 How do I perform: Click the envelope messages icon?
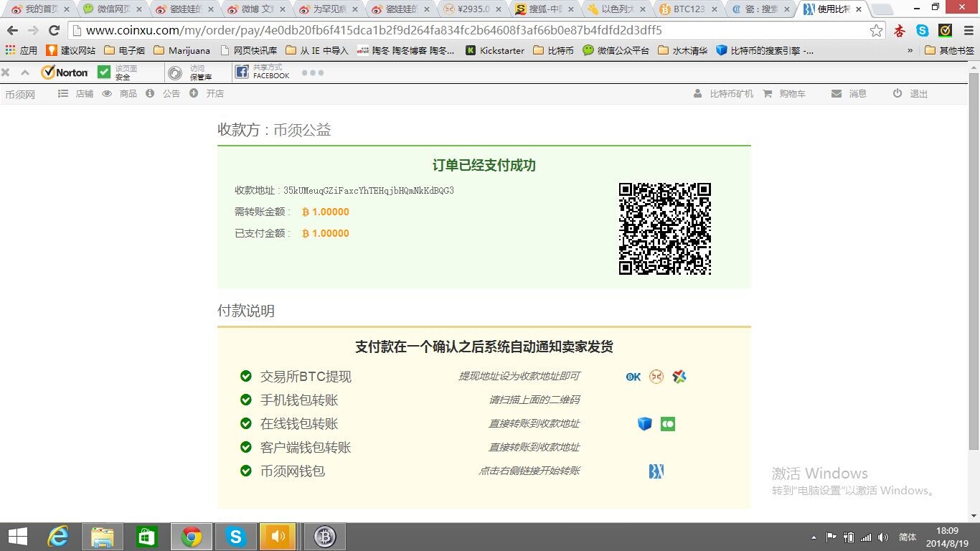point(837,94)
